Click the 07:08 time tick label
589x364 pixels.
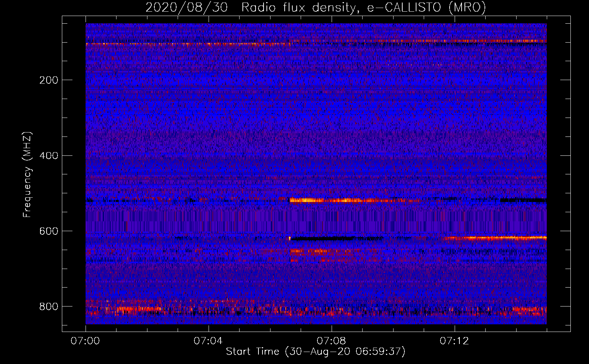coord(331,341)
